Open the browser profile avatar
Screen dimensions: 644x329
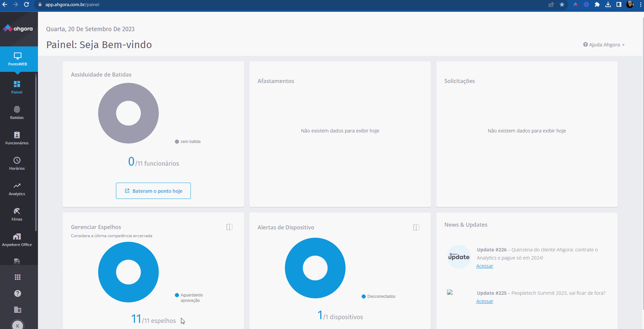pyautogui.click(x=630, y=4)
